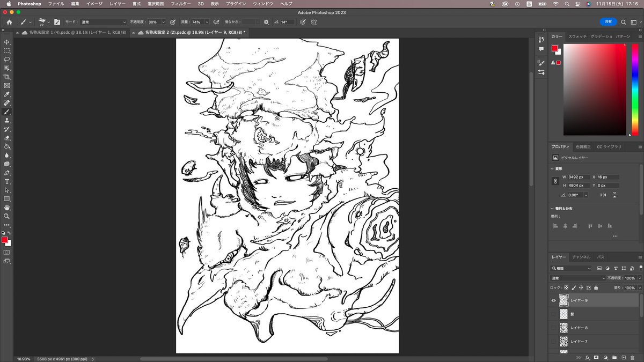
Task: Toggle link width and height chain
Action: [x=555, y=181]
